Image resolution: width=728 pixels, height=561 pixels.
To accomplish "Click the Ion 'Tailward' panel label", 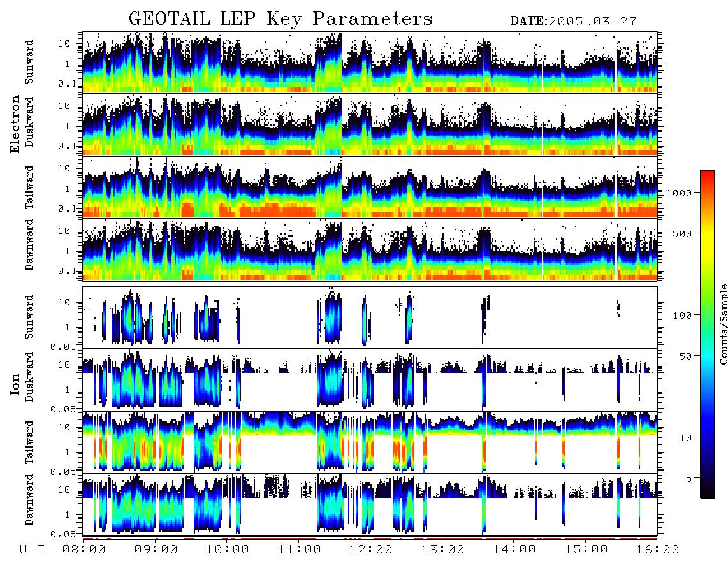I will coord(29,442).
